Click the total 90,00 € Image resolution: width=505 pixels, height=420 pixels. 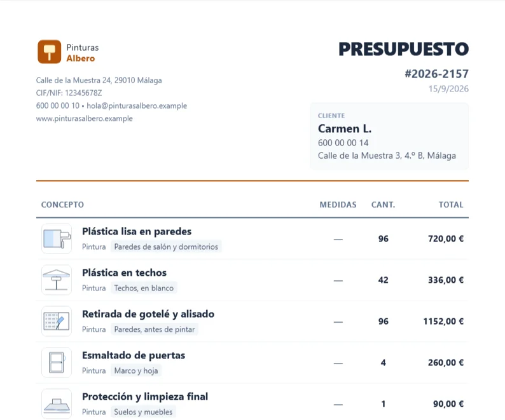coord(448,404)
